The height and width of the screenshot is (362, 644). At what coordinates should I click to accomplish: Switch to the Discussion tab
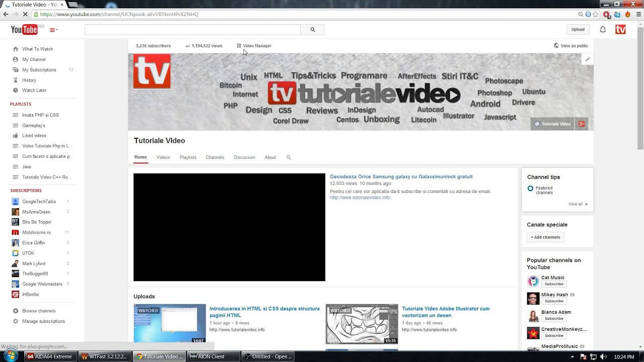coord(245,157)
